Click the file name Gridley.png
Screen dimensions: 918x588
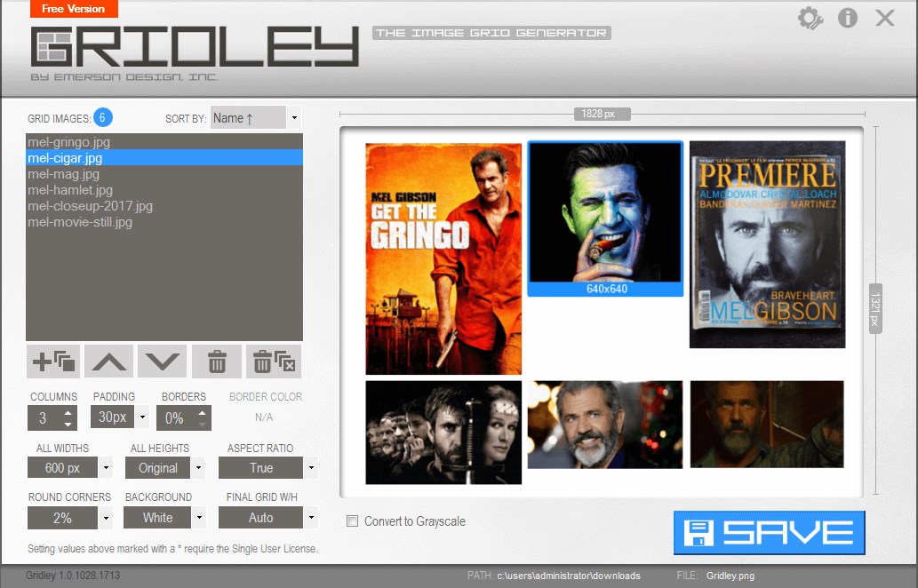coord(730,576)
